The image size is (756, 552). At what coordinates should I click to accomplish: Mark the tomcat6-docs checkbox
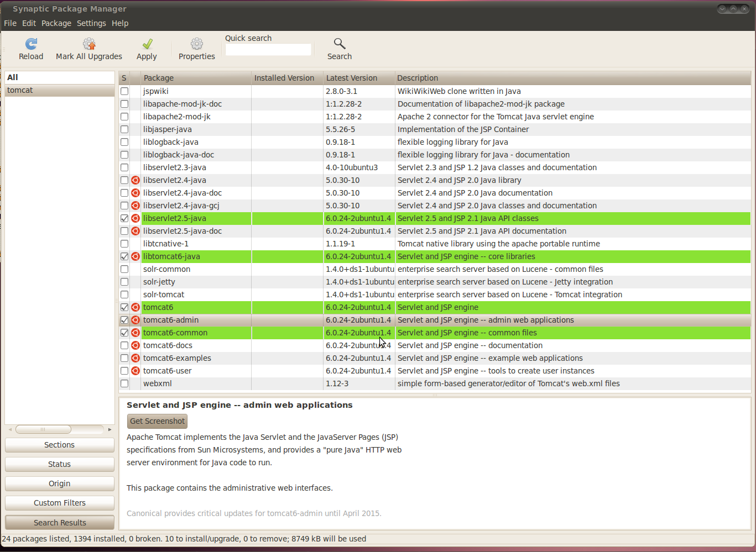coord(124,345)
